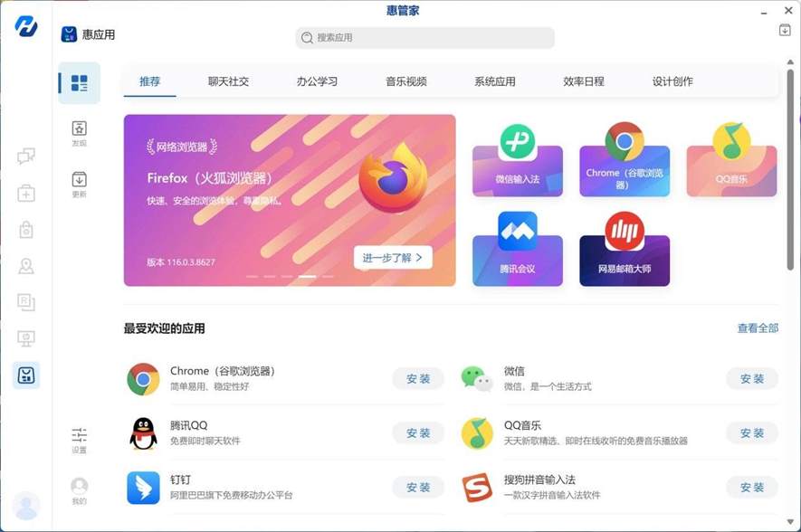Install Chrome with its 安装 button
Screen dimensions: 801x532
(418, 379)
